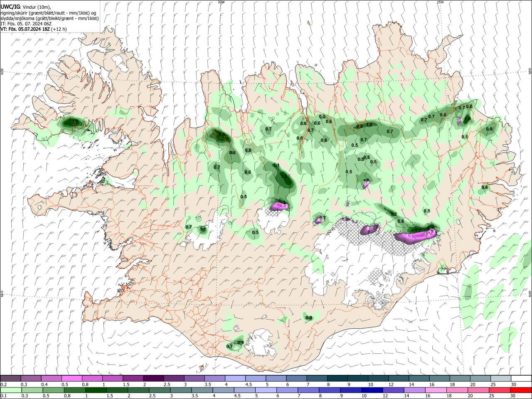Click the 15W longitude label
Viewport: 532px width, 399px height.
coord(440,2)
